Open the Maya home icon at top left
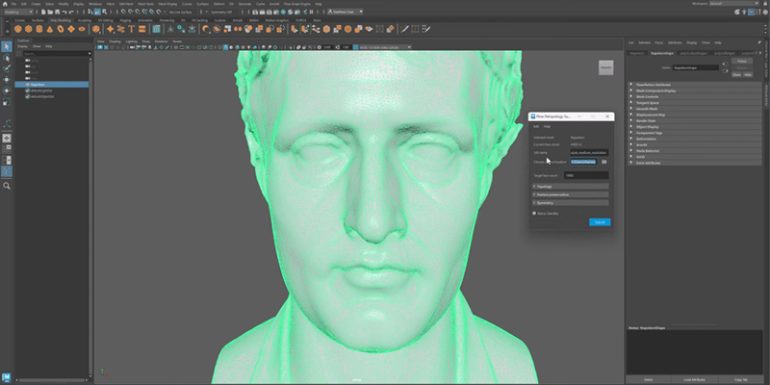The image size is (770, 385). click(x=5, y=3)
